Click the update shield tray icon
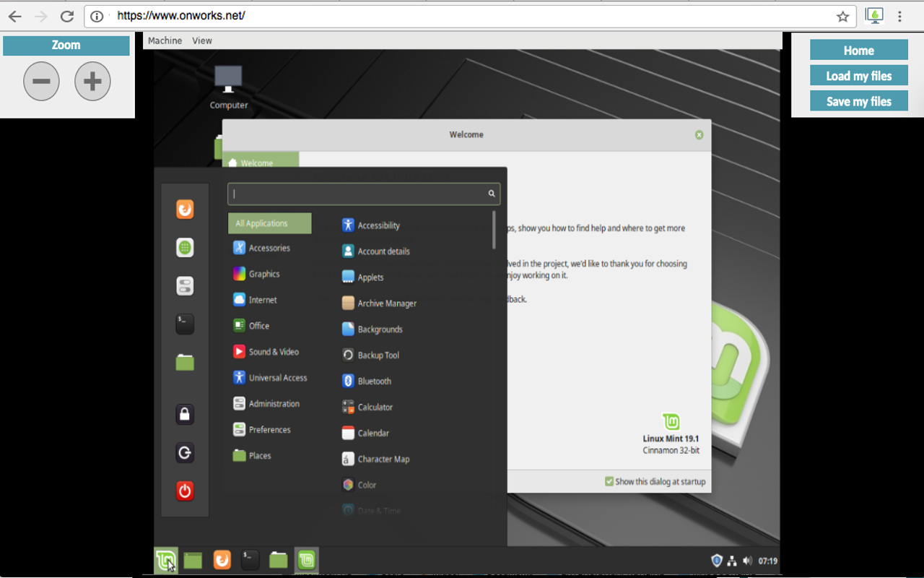This screenshot has height=578, width=924. pos(717,561)
